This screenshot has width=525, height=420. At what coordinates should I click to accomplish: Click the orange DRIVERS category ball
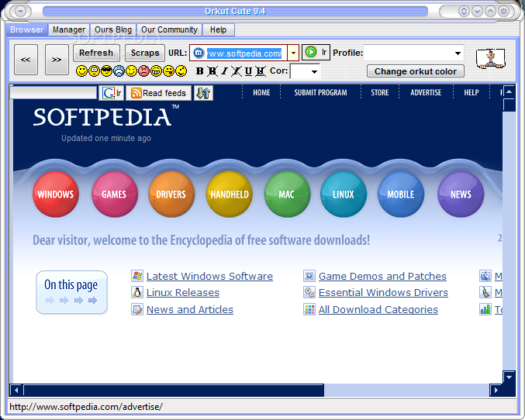(x=171, y=194)
